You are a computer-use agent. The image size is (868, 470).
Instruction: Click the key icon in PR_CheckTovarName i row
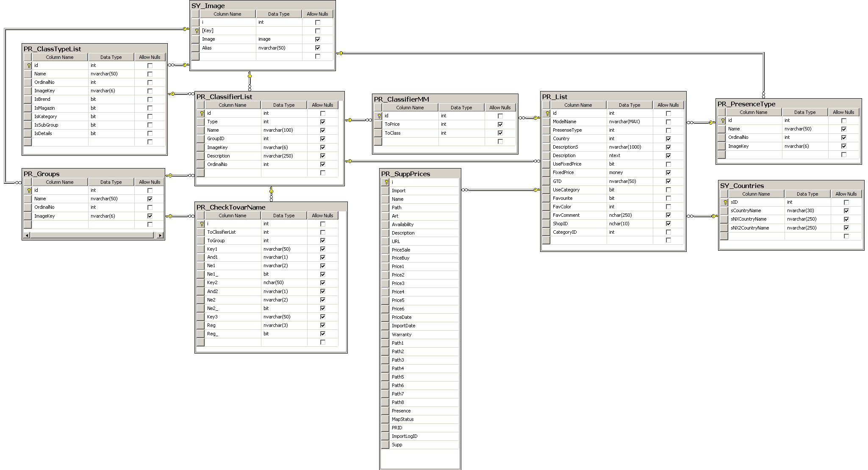[202, 224]
